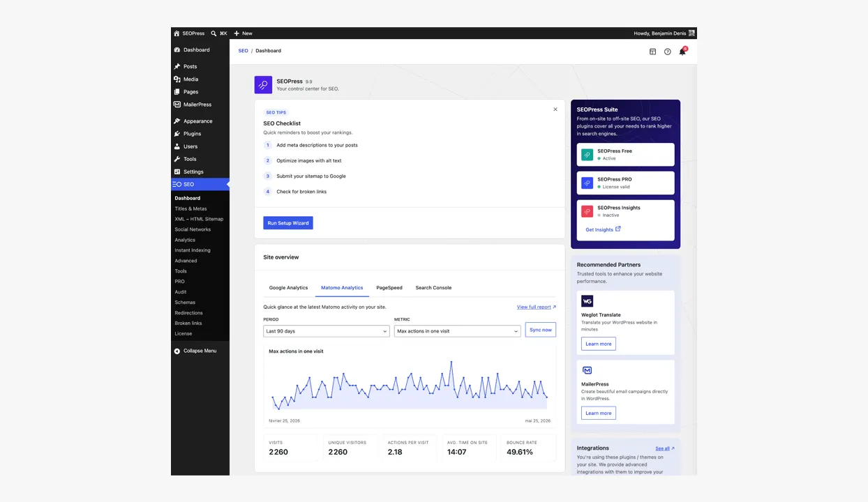This screenshot has width=868, height=502.
Task: Open the notifications bell icon
Action: 682,52
